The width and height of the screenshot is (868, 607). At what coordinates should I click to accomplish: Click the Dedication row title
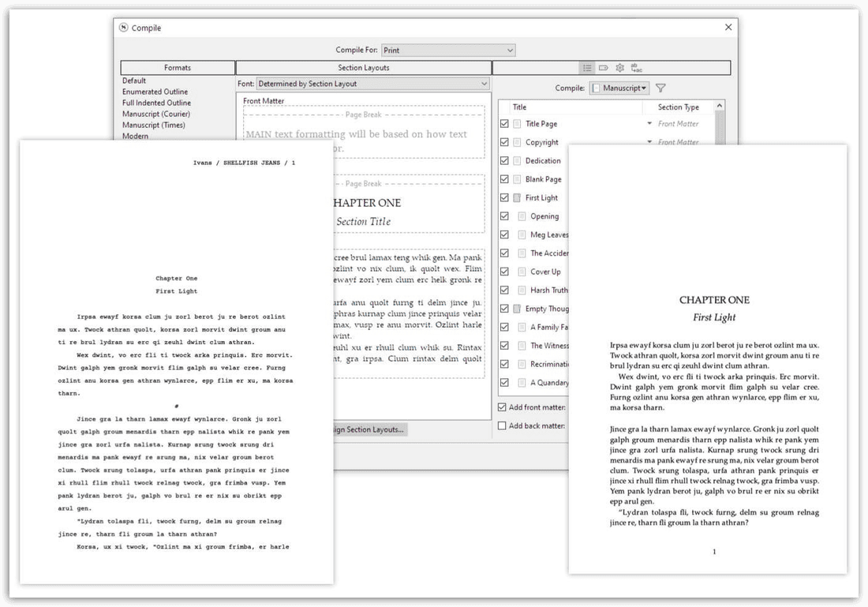[543, 160]
